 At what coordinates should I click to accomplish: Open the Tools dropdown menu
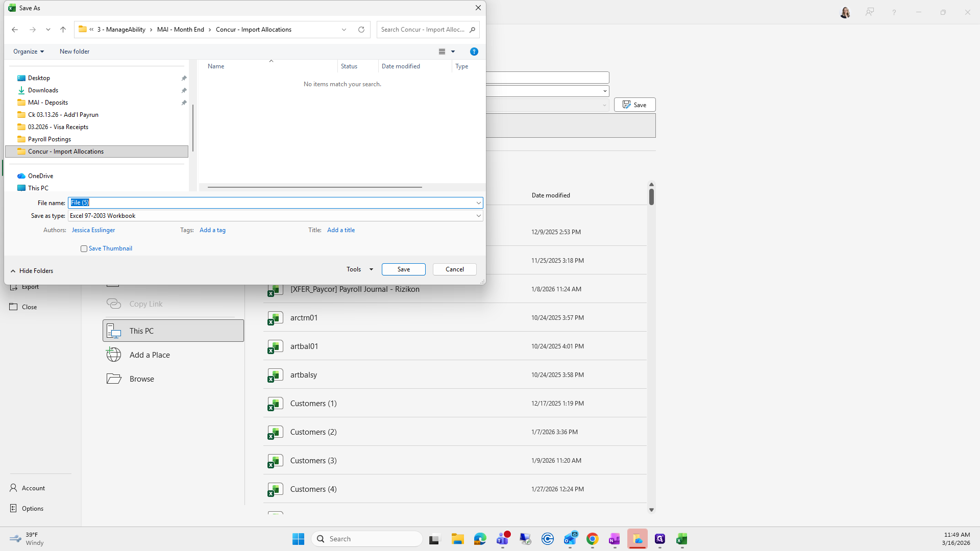[x=359, y=269]
